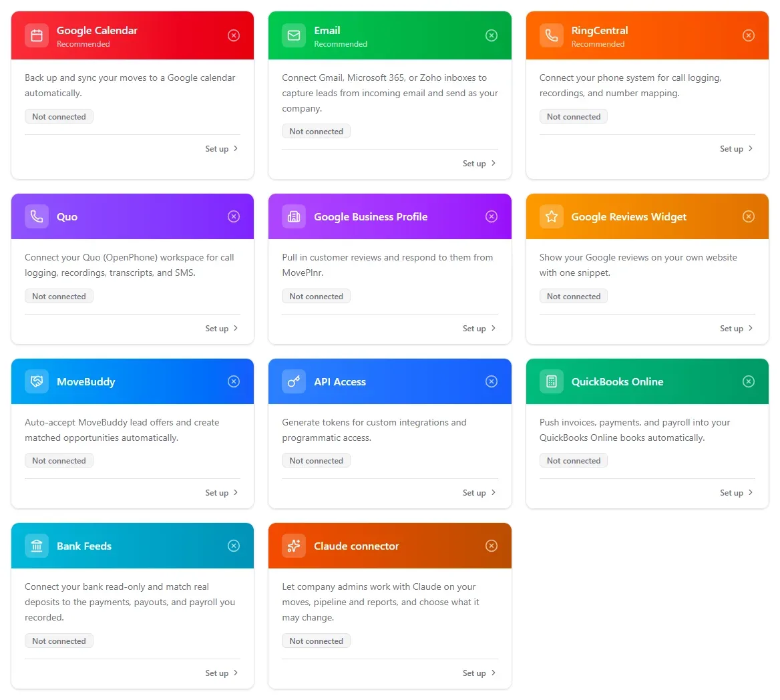
Task: Dismiss the Google Calendar card with X
Action: tap(234, 35)
